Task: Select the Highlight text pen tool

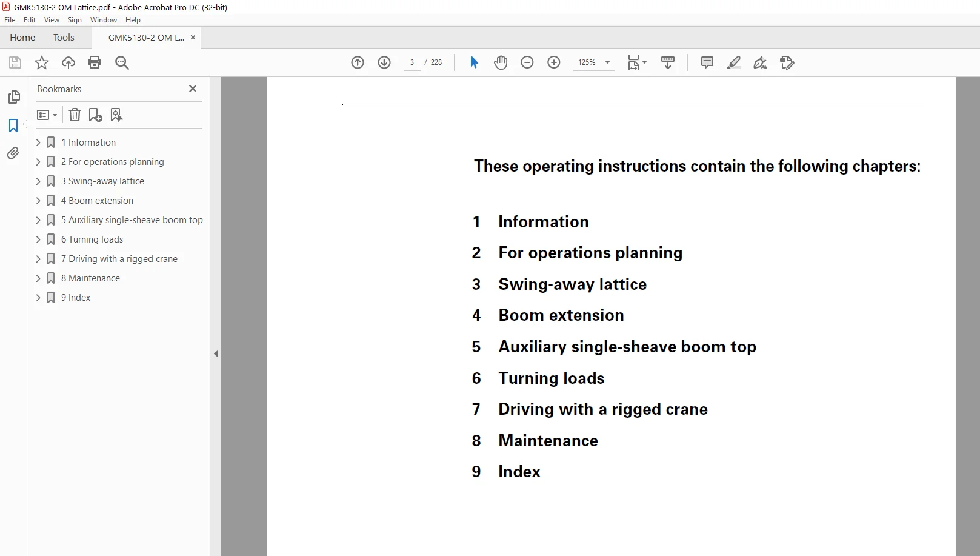Action: [734, 62]
